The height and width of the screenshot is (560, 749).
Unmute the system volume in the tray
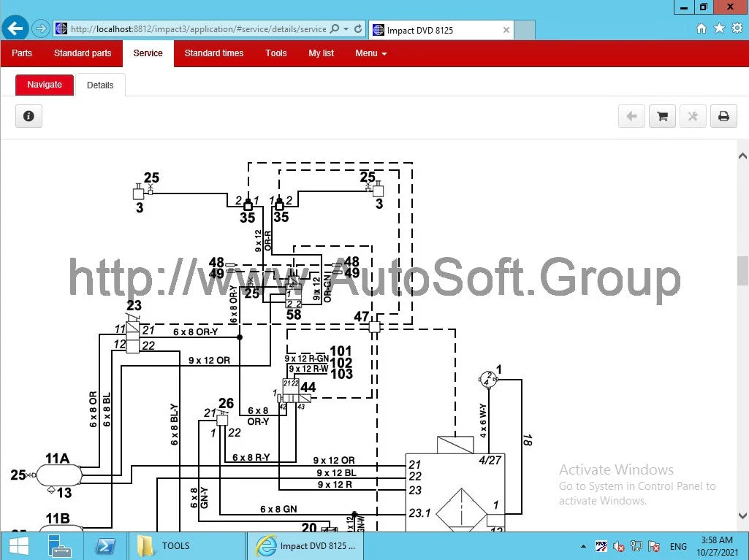click(x=618, y=546)
